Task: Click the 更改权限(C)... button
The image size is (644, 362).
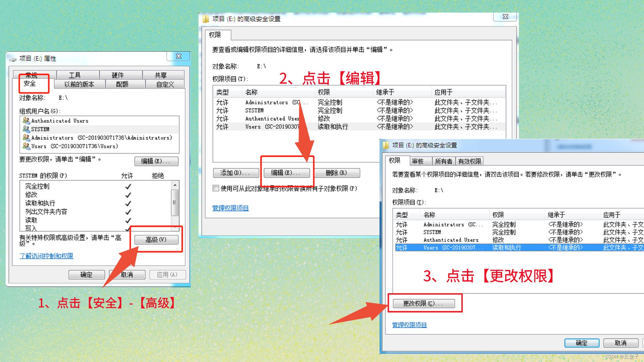Action: (424, 303)
